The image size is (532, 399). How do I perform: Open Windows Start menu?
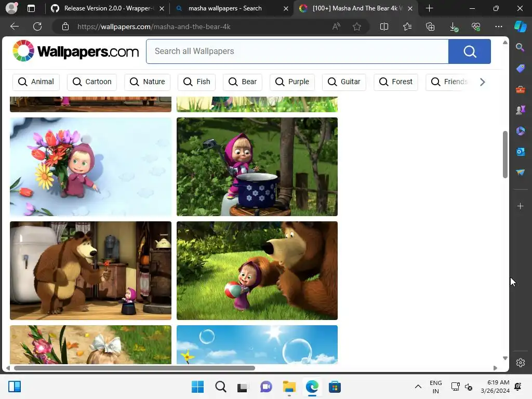click(x=197, y=387)
